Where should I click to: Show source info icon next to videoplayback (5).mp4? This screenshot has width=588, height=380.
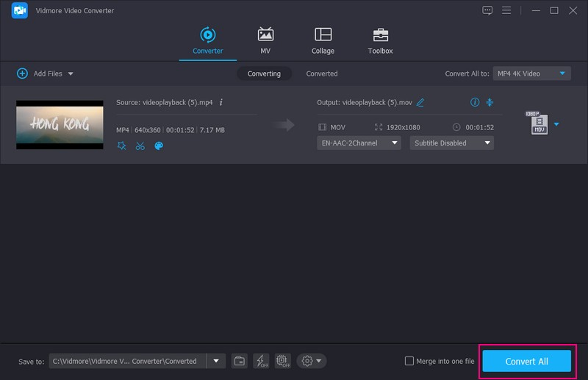(x=221, y=102)
